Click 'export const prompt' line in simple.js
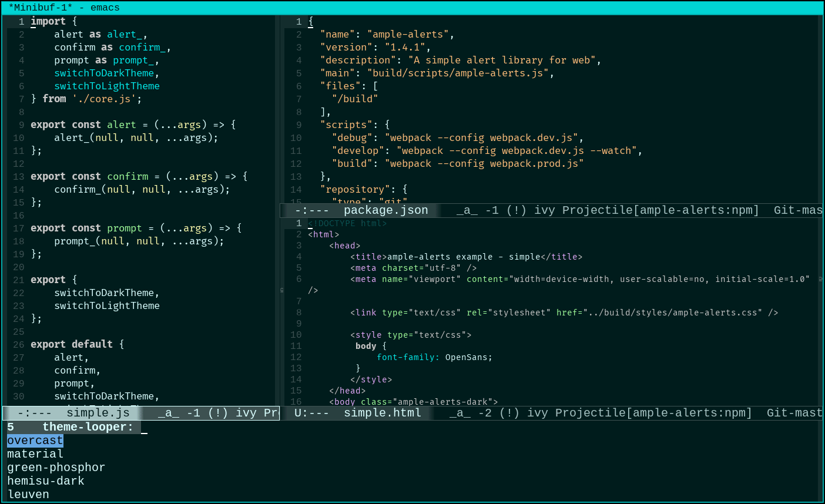The image size is (825, 504). (136, 228)
